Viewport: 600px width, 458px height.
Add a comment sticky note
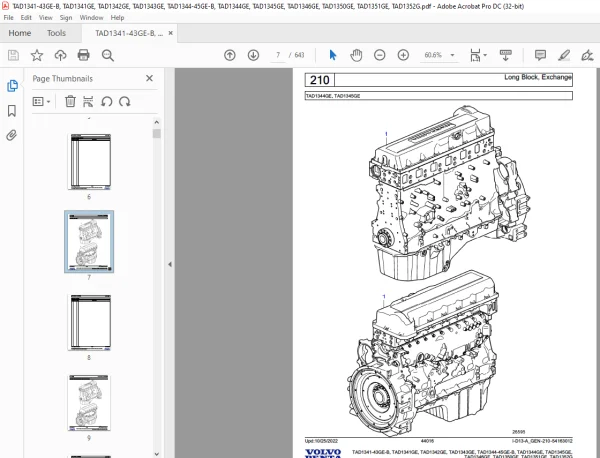pyautogui.click(x=540, y=55)
